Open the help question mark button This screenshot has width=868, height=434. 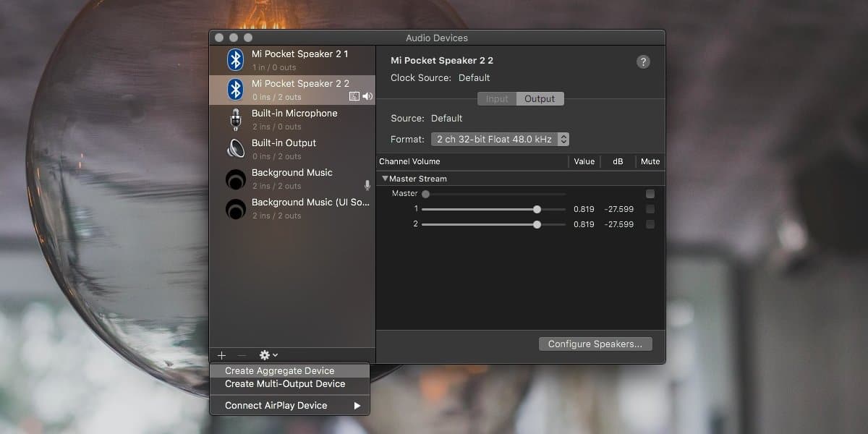click(x=643, y=61)
